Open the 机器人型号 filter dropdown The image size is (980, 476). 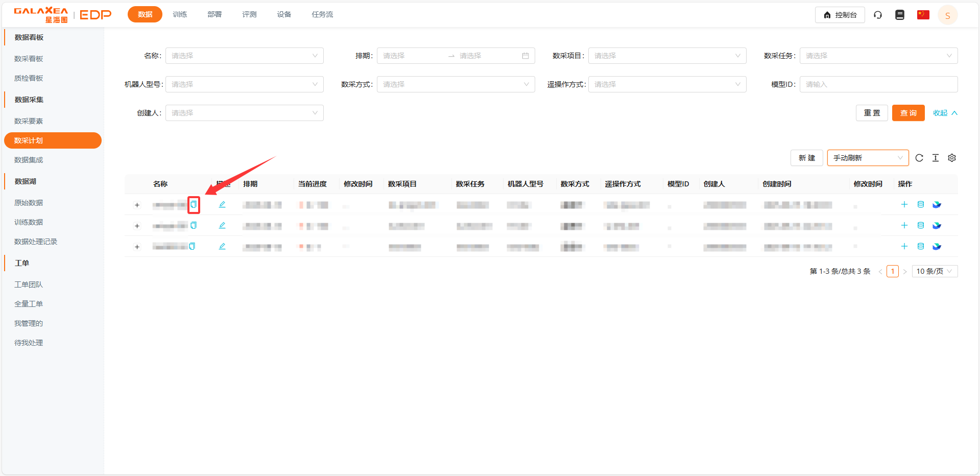244,84
